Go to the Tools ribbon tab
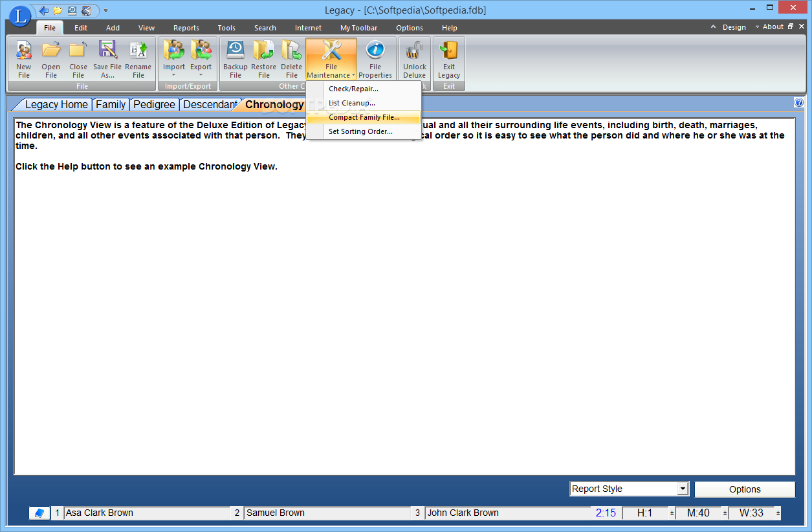This screenshot has height=532, width=812. [x=226, y=28]
